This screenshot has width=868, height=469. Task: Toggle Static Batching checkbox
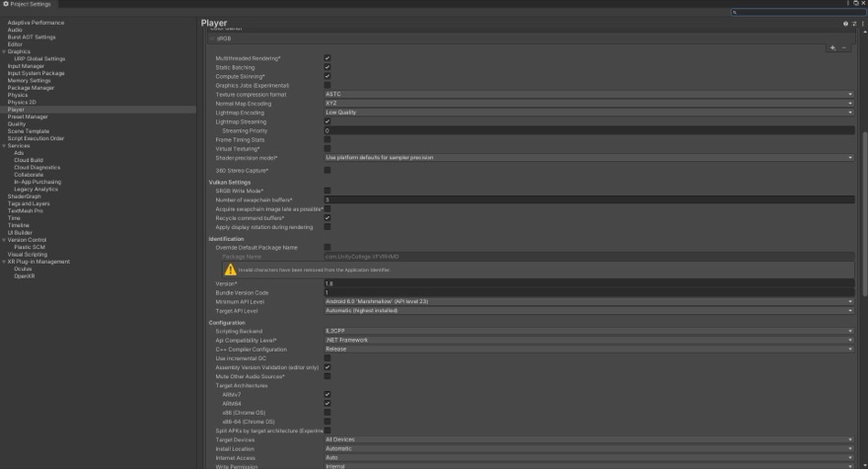[x=327, y=67]
